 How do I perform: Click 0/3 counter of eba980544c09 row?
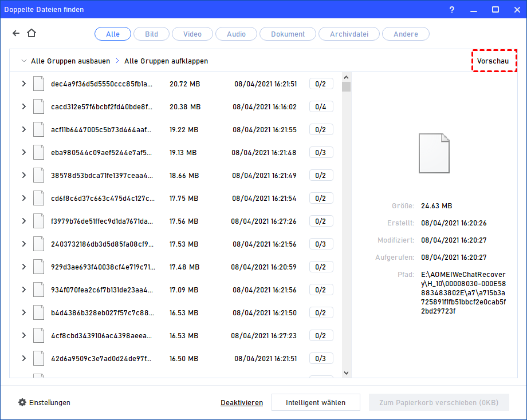[x=321, y=152]
